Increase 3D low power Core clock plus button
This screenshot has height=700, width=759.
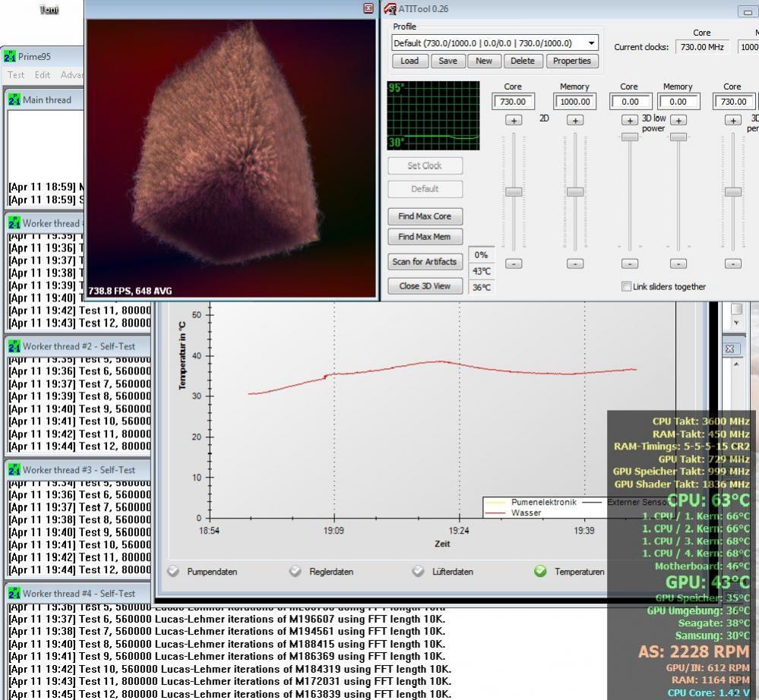tap(629, 121)
